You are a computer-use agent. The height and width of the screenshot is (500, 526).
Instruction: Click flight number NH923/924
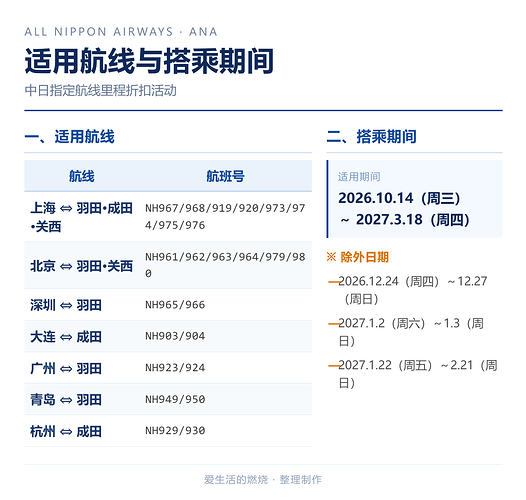[x=175, y=367]
